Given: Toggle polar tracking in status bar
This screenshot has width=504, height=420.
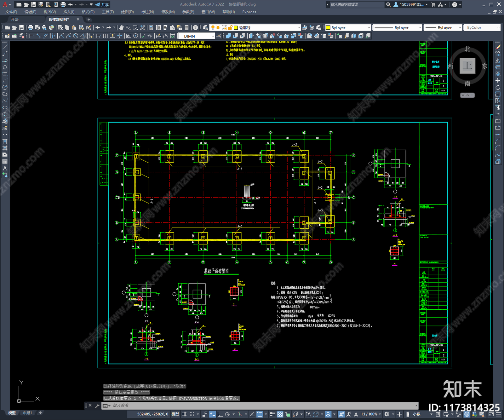Looking at the screenshot, I should (x=227, y=414).
